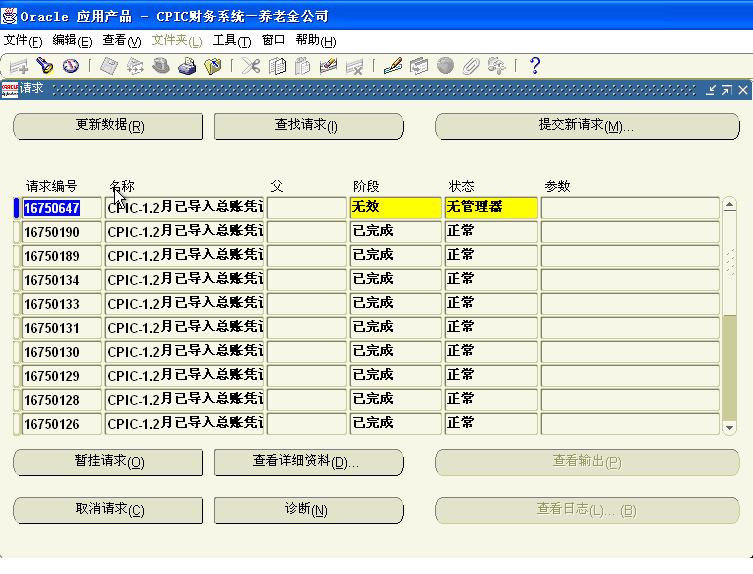Click the Paste clipboard icon
Screen dimensions: 753x574
(x=303, y=66)
